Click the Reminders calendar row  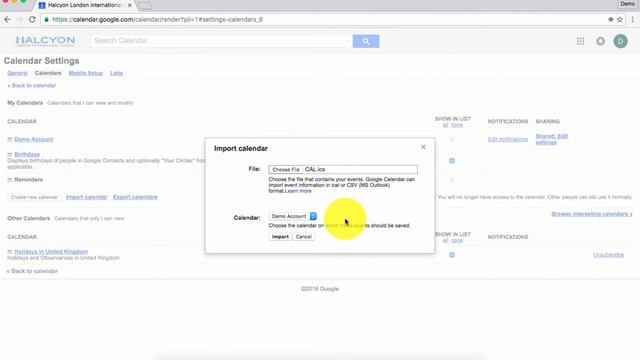point(29,180)
